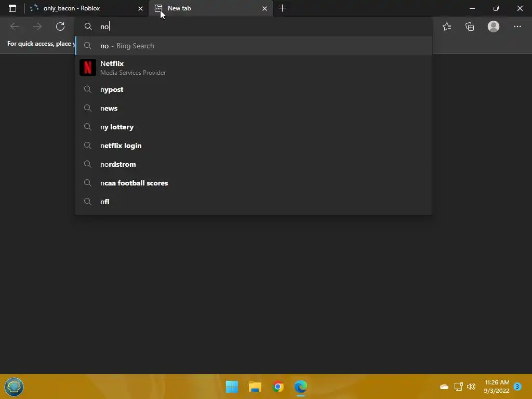Screen dimensions: 532x399
Task: Select the New tab tab
Action: click(x=211, y=8)
